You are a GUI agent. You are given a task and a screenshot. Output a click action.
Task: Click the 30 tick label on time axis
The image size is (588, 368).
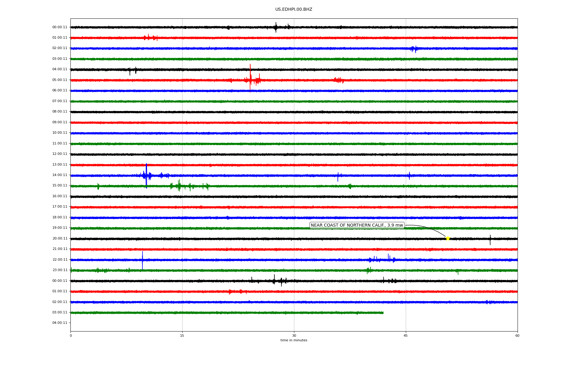point(294,335)
